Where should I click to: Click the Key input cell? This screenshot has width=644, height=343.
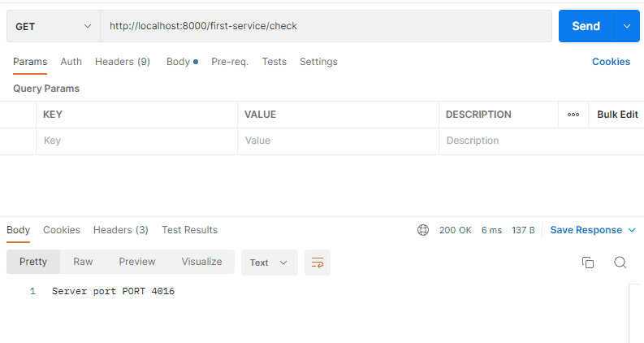coord(136,141)
